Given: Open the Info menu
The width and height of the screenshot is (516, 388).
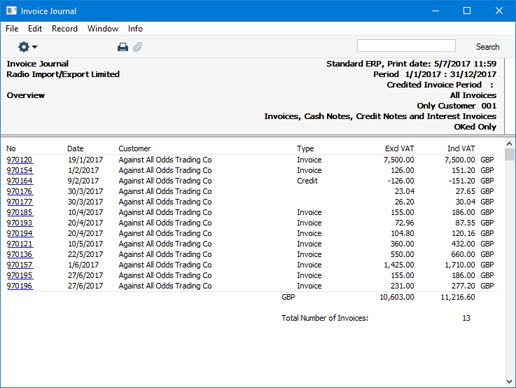Looking at the screenshot, I should point(135,29).
